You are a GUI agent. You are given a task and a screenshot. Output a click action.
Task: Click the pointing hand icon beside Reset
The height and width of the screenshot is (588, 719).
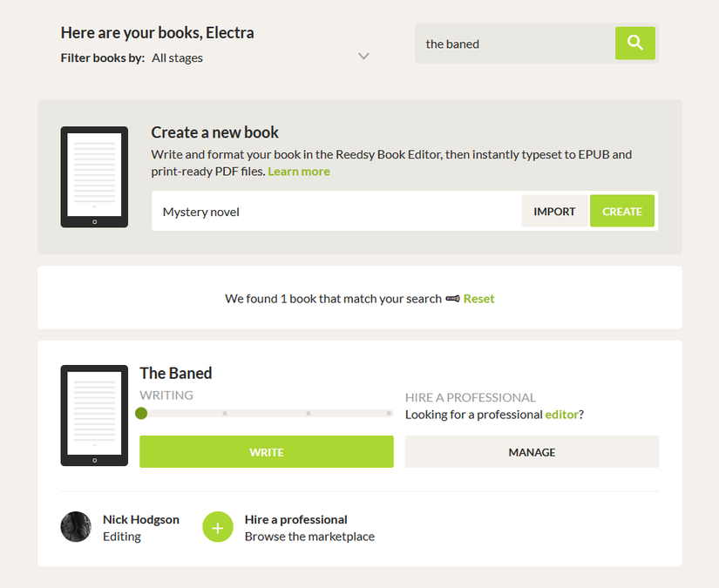452,298
